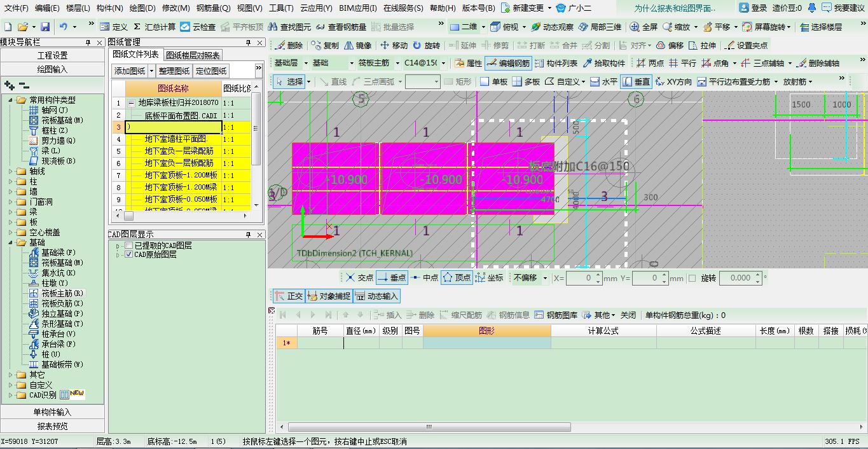Click the 平行 parallel axis tool
Viewport: 868px width, 449px height.
[x=682, y=63]
